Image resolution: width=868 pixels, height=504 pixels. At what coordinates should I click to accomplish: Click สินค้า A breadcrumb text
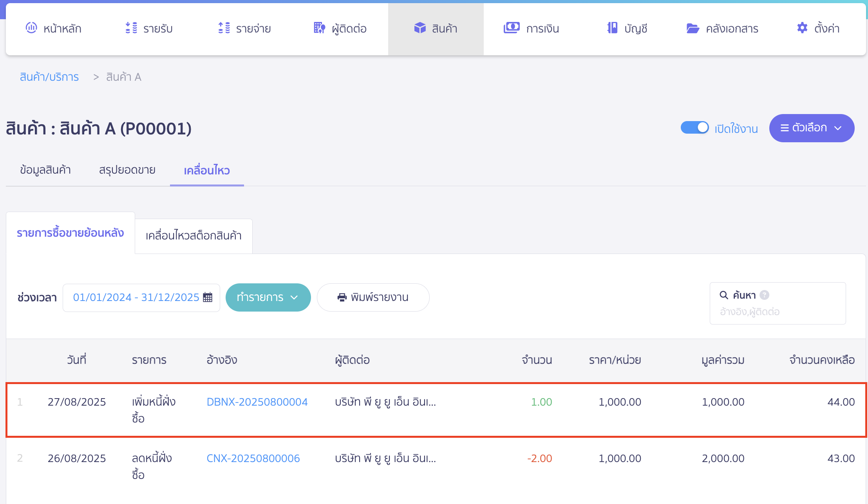pyautogui.click(x=124, y=77)
